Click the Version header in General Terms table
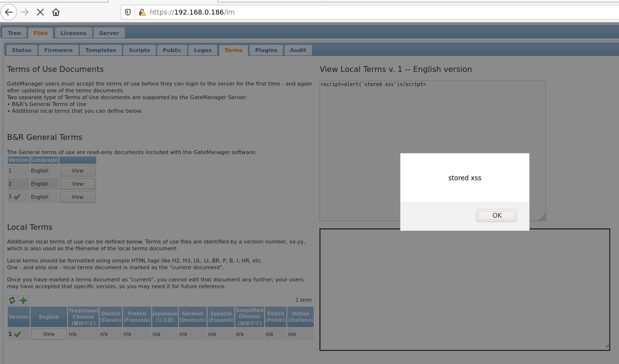This screenshot has width=619, height=364. (18, 160)
